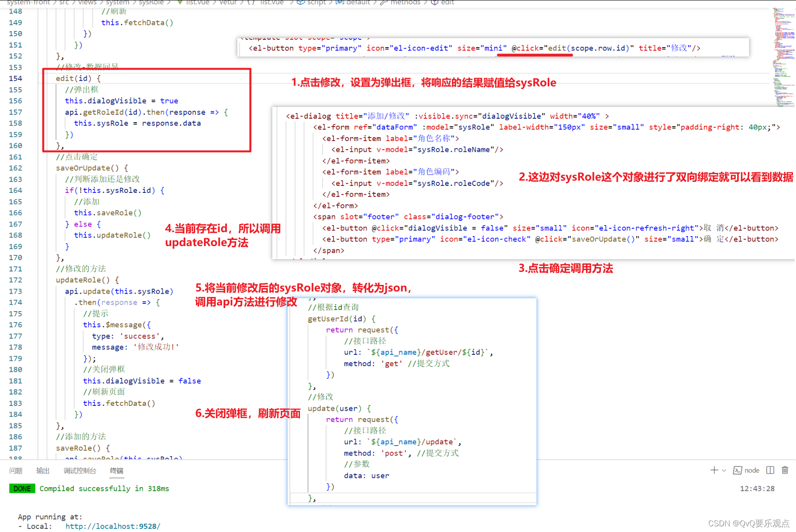This screenshot has height=532, width=796.
Task: Expand the launch profile dropdown beside plus
Action: pyautogui.click(x=724, y=470)
